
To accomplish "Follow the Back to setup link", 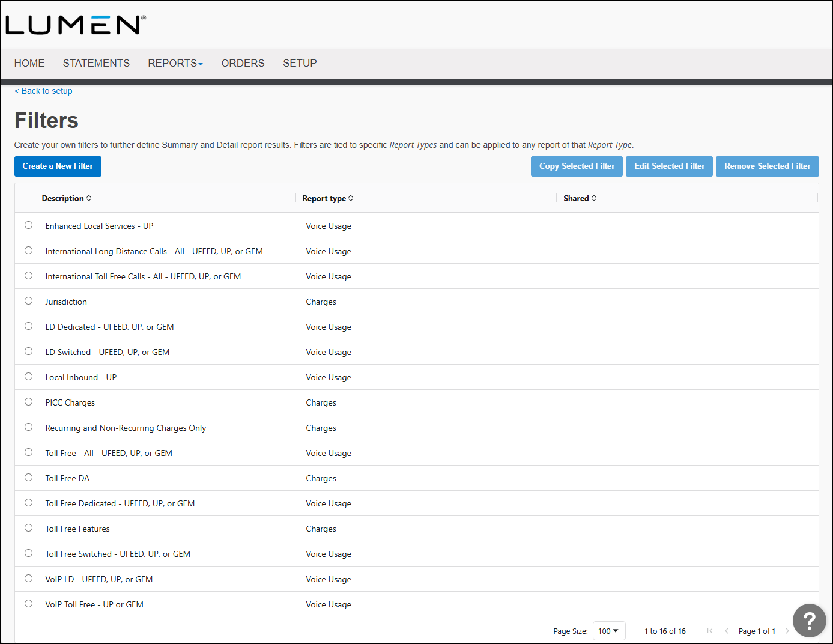I will (x=43, y=91).
